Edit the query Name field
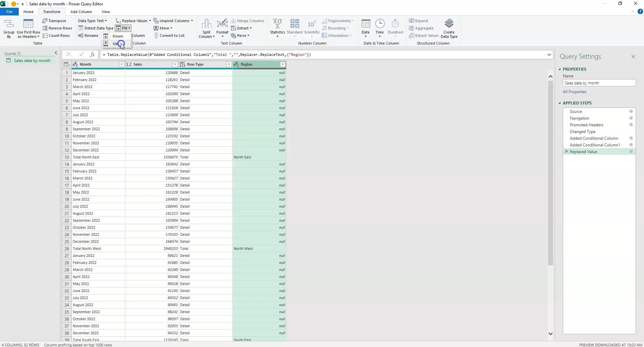The width and height of the screenshot is (644, 347). pos(599,83)
